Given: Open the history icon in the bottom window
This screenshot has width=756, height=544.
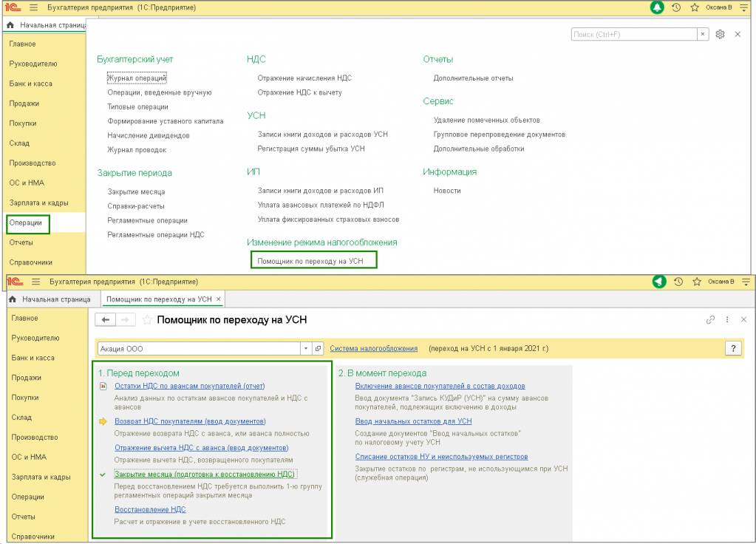Looking at the screenshot, I should 678,282.
